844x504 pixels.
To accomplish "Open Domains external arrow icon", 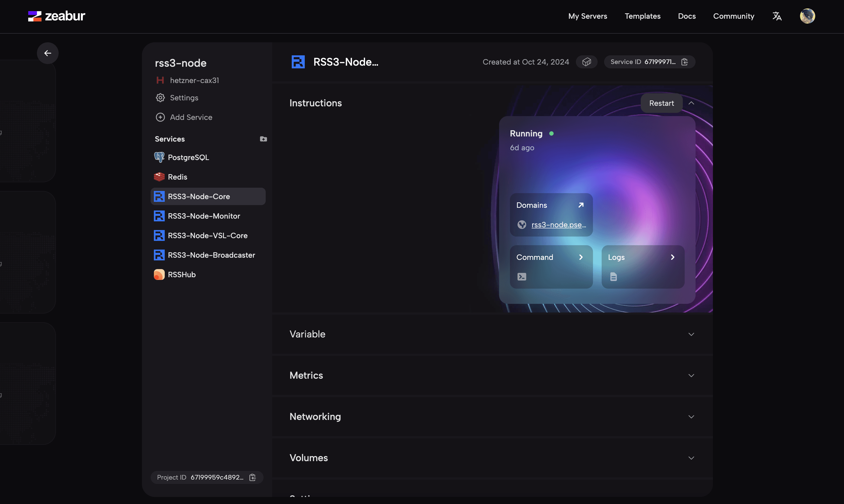I will (x=581, y=205).
